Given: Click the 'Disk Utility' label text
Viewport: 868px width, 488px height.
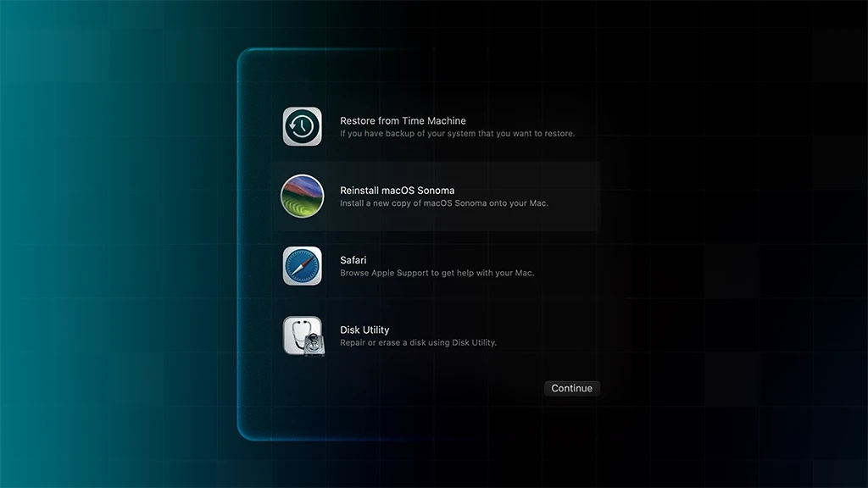Looking at the screenshot, I should click(365, 330).
